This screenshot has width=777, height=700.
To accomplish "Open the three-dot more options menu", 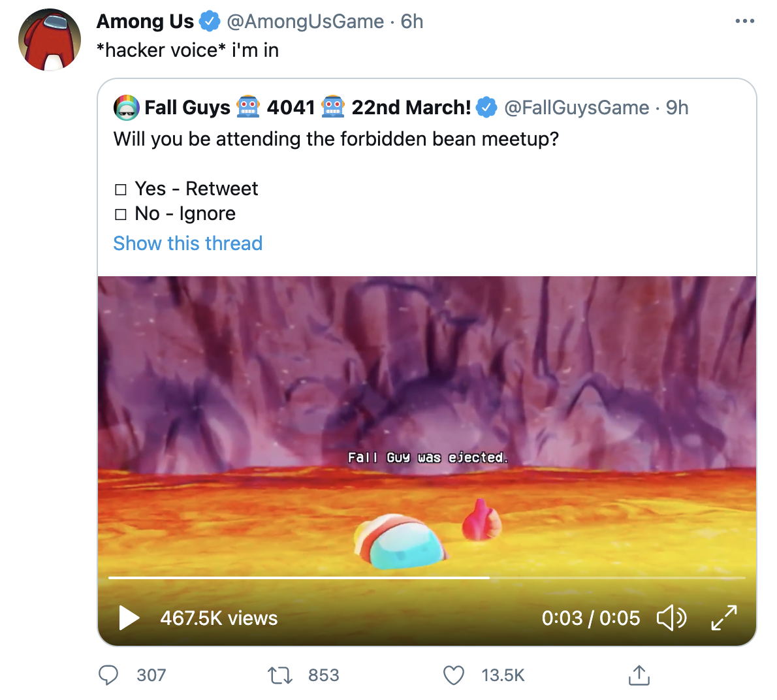I will [x=744, y=22].
